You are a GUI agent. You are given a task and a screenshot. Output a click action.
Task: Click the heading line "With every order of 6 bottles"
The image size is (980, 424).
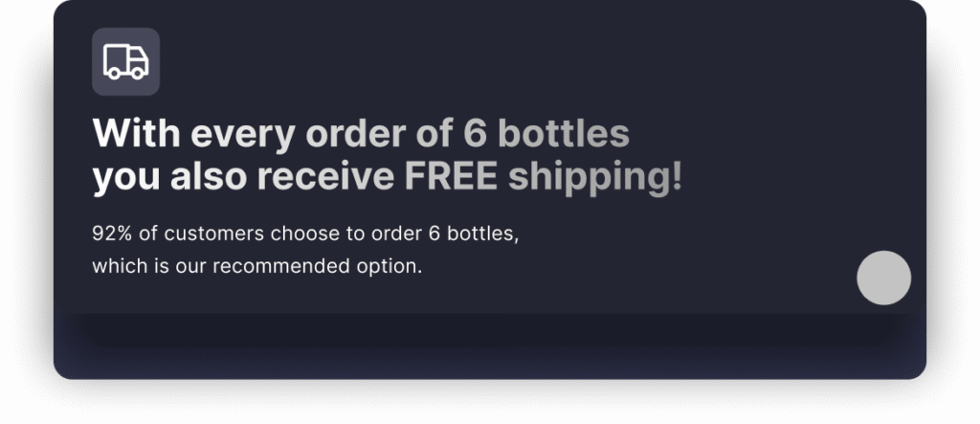(361, 134)
